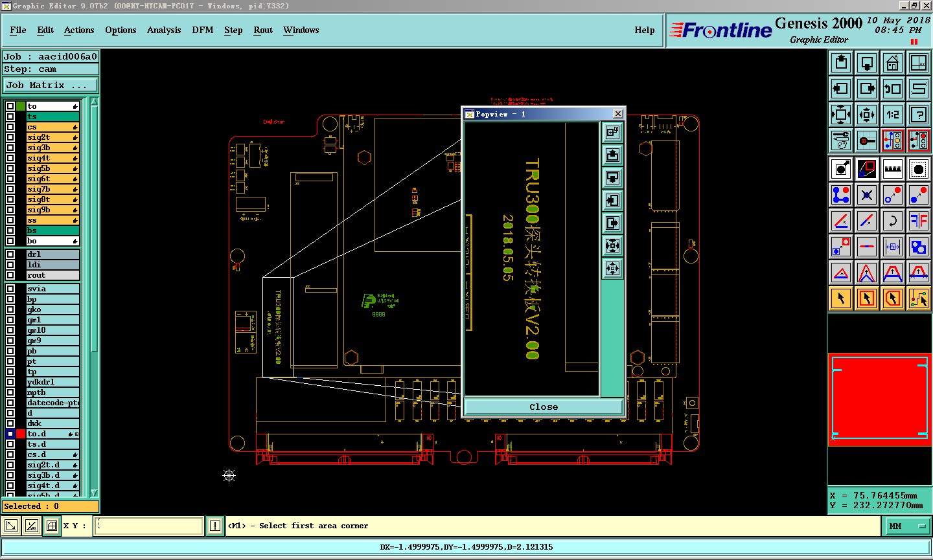The image size is (933, 560).
Task: Click the question mark help icon
Action: (x=919, y=115)
